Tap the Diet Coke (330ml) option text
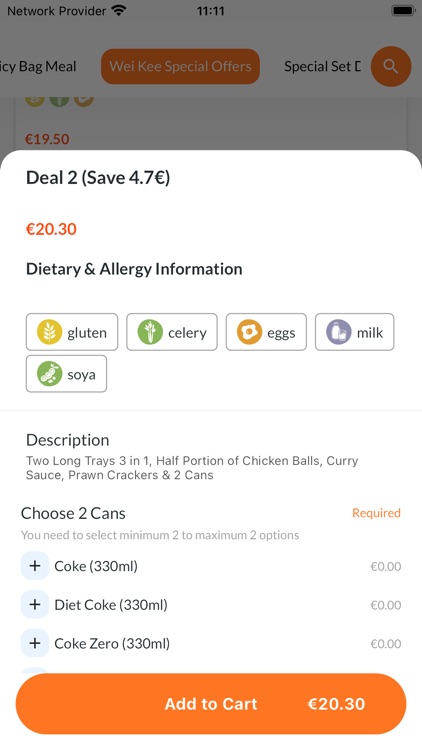This screenshot has height=750, width=422. pos(111,605)
